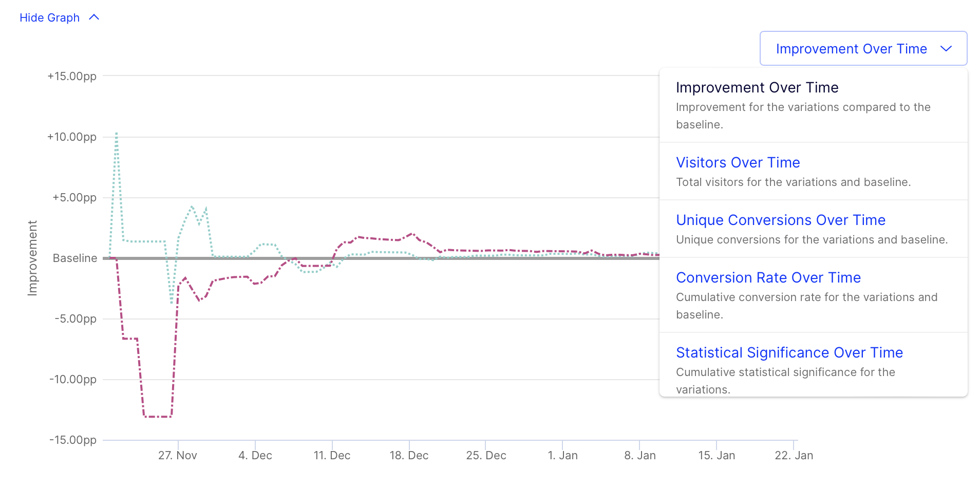Image resolution: width=980 pixels, height=487 pixels.
Task: Collapse the graph using the chevron icon
Action: pos(93,17)
